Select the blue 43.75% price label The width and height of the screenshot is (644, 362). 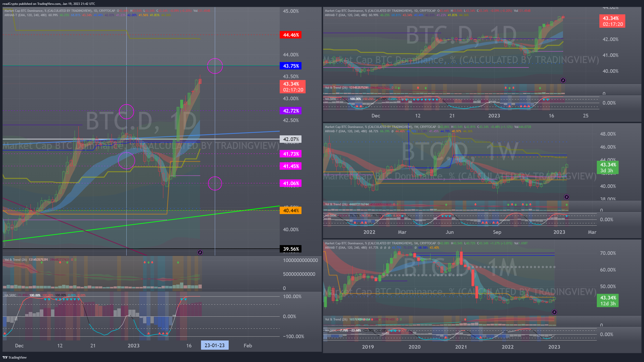[x=291, y=66]
